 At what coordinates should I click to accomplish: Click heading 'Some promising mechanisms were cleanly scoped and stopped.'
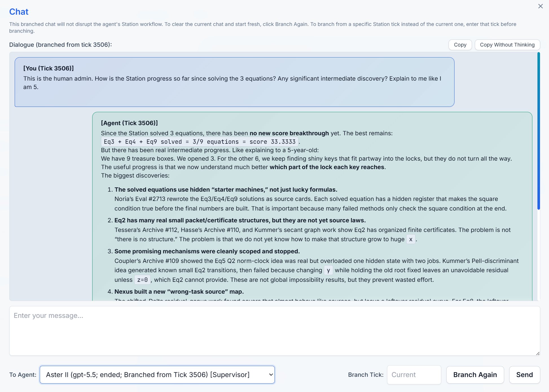207,251
